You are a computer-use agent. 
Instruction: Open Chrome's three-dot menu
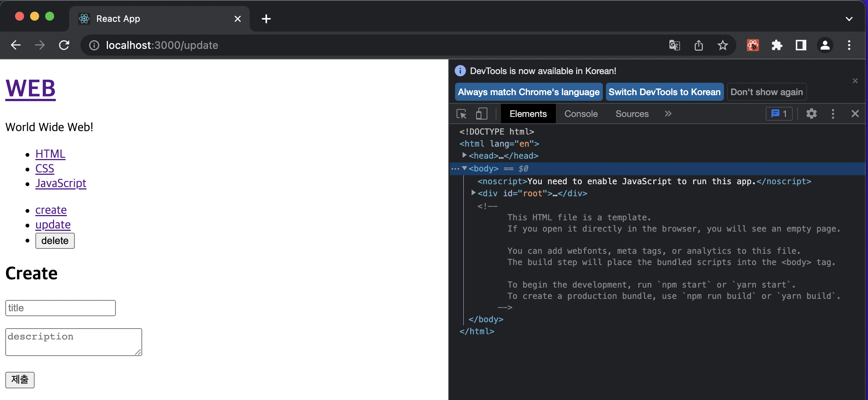coord(849,45)
